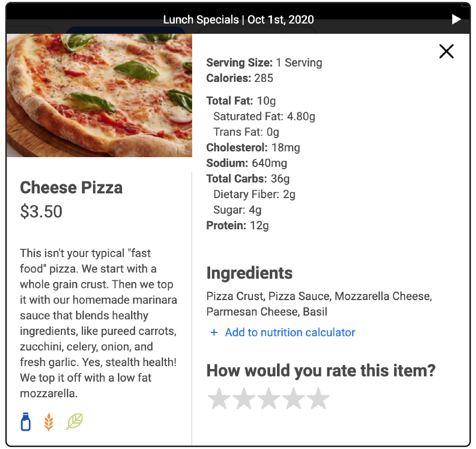The image size is (476, 449).
Task: Click the Ingredients heading
Action: [x=249, y=273]
